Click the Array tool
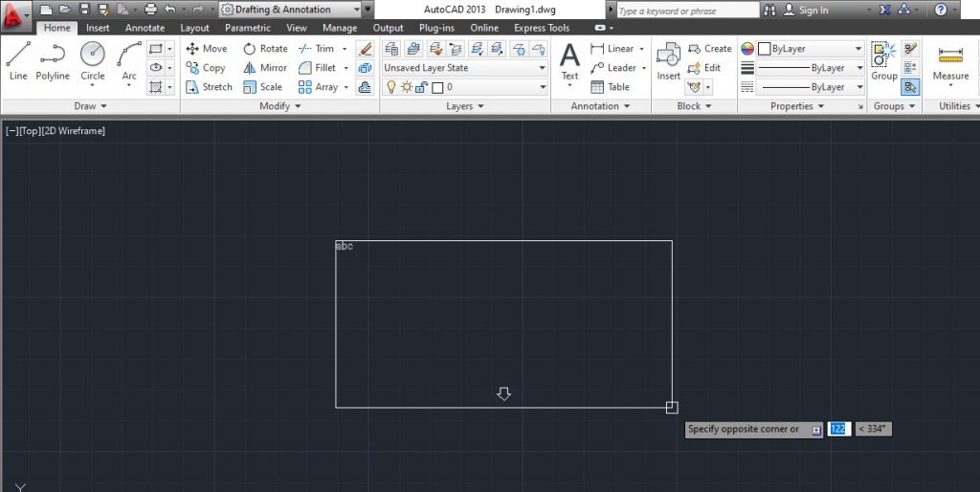Screen dimensions: 980x492 click(x=319, y=87)
